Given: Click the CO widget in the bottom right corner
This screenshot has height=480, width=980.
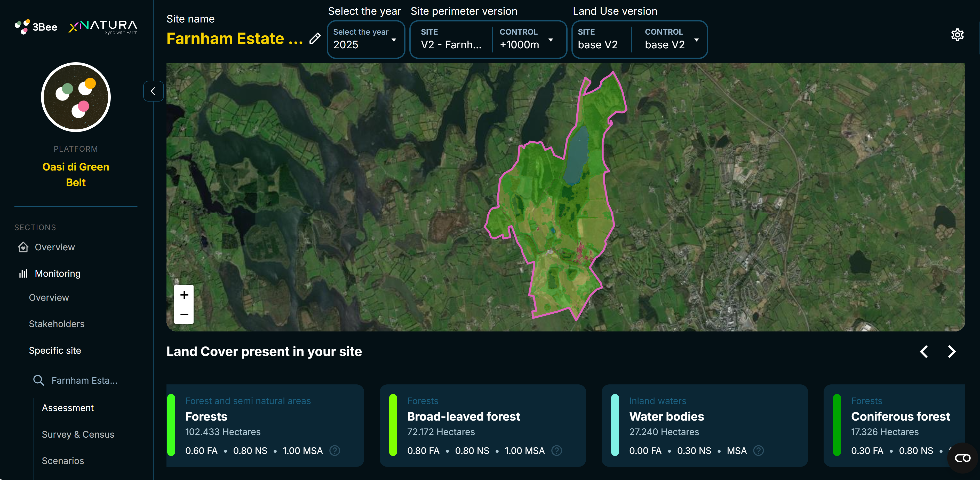Looking at the screenshot, I should [962, 459].
